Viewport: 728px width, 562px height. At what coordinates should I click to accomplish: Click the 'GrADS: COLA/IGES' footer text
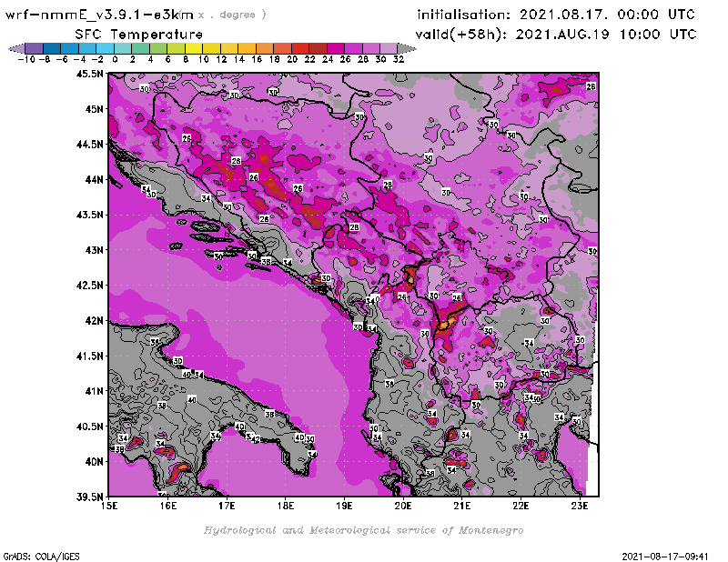click(x=41, y=557)
